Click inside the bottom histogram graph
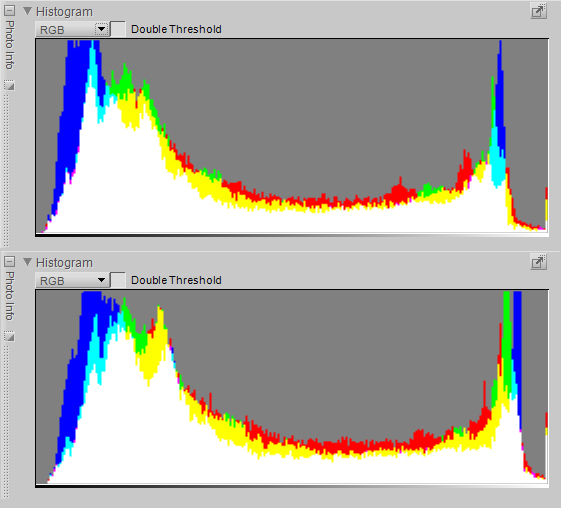The height and width of the screenshot is (508, 561). 292,387
